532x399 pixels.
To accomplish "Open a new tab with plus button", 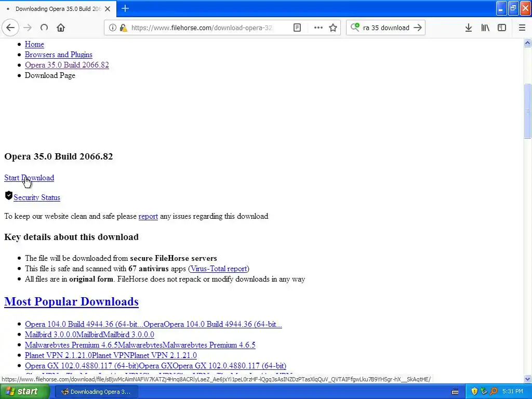I will pos(125,8).
